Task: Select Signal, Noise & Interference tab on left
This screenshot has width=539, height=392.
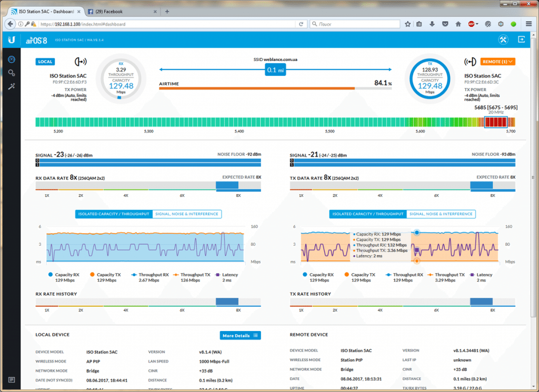Action: click(186, 214)
